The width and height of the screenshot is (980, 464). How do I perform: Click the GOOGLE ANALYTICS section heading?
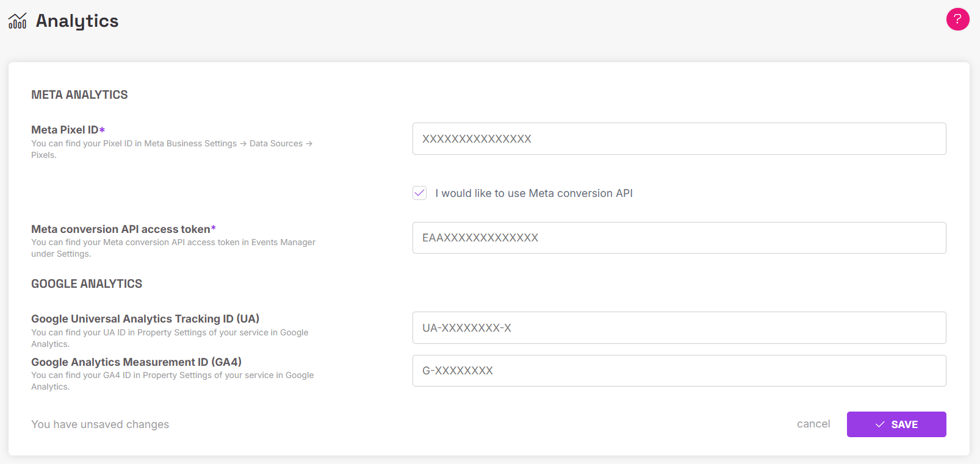point(87,284)
